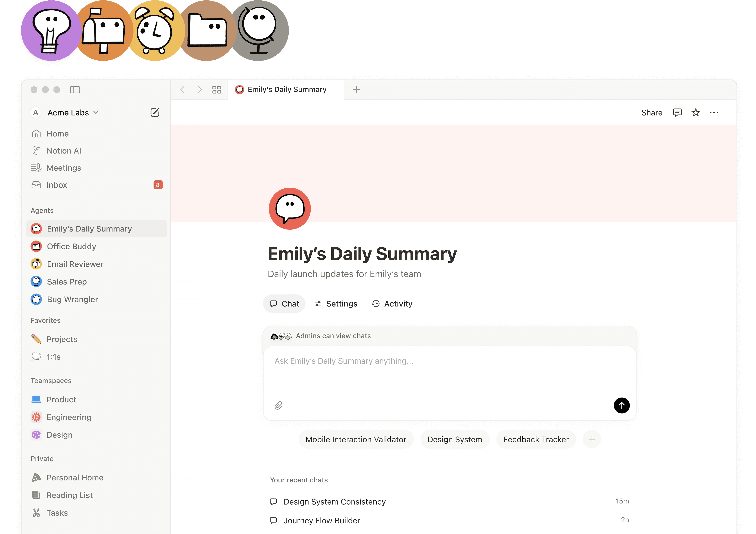
Task: Open Notion AI from the sidebar
Action: (x=64, y=150)
